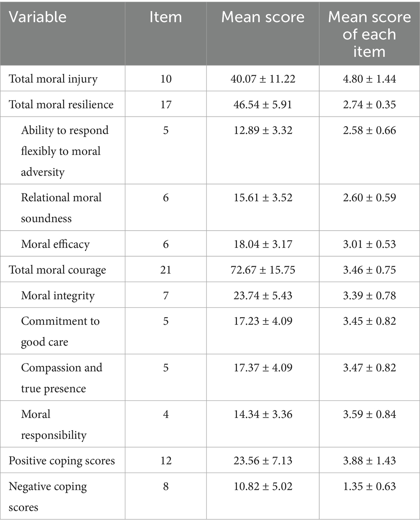The image size is (420, 527).
Task: Select the Moral integrity row label
Action: tap(58, 295)
